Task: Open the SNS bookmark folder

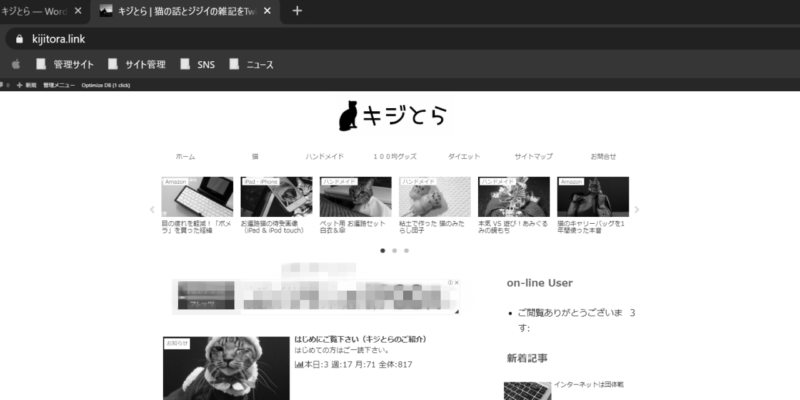Action: (197, 64)
